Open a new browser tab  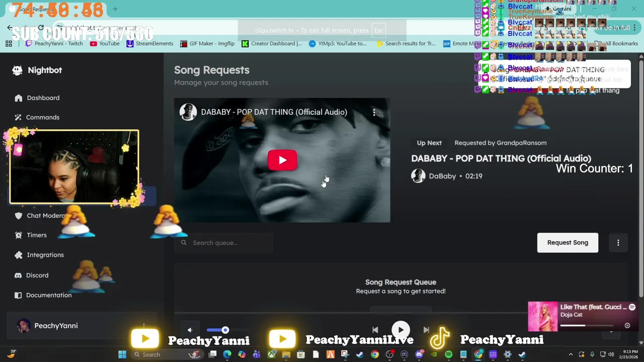tap(115, 9)
